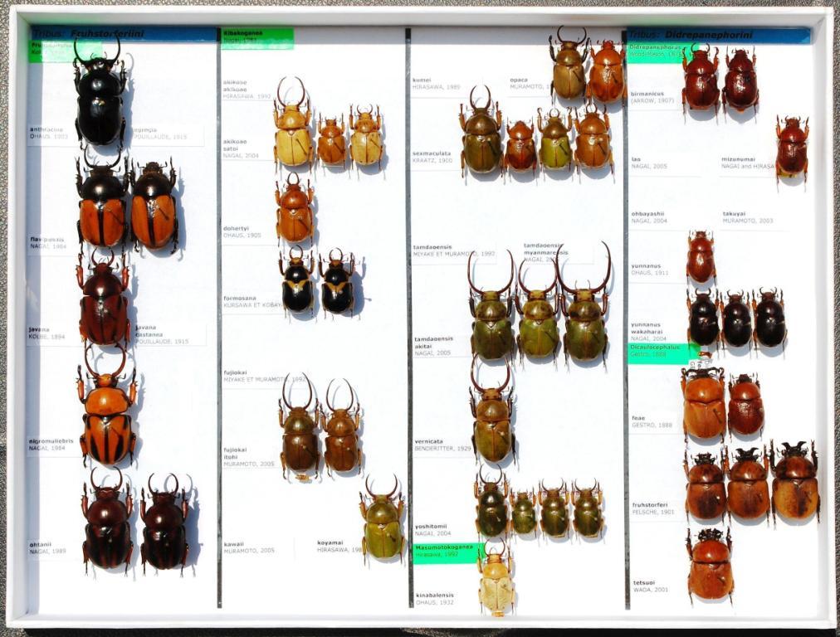Screen dimensions: 840x637
Task: Click the beetle next to the tetsuoi label
Action: tap(710, 566)
